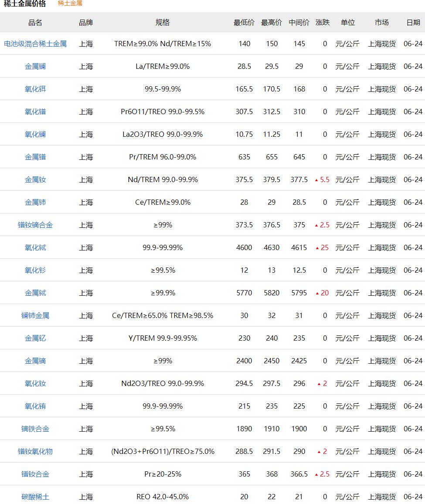Click the red up arrow for 金属钕

(x=317, y=180)
